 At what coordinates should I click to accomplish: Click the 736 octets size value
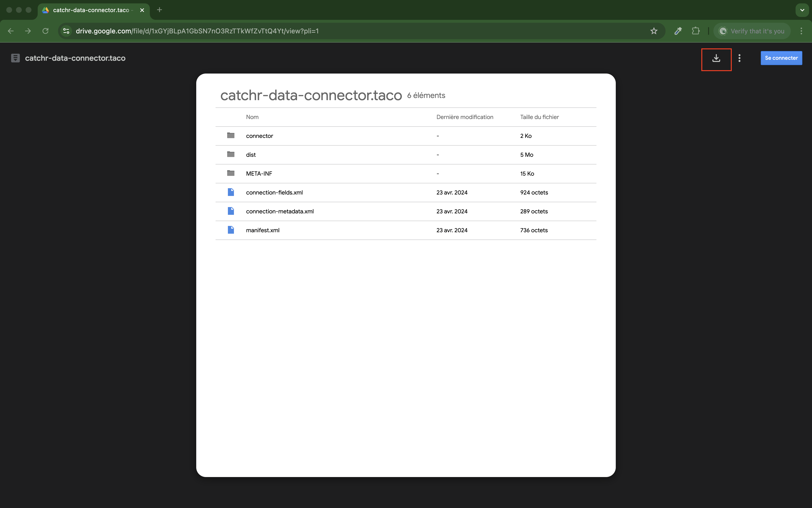(x=534, y=230)
